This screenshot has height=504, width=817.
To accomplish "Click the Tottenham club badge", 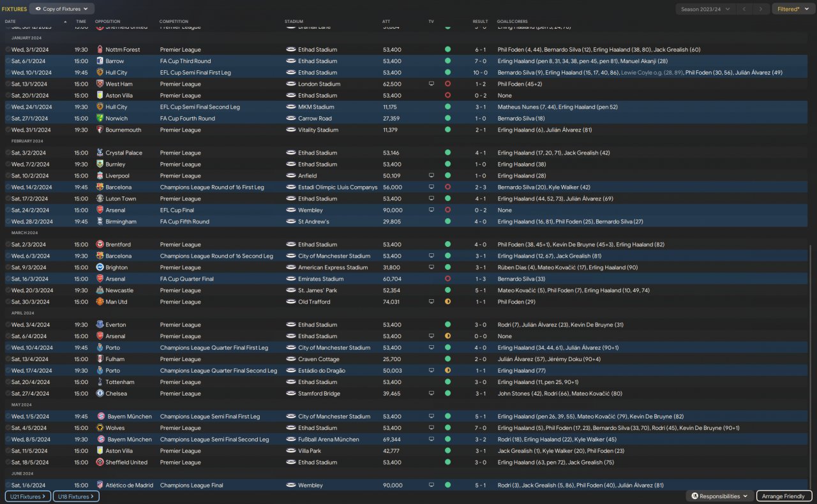I will [x=100, y=382].
